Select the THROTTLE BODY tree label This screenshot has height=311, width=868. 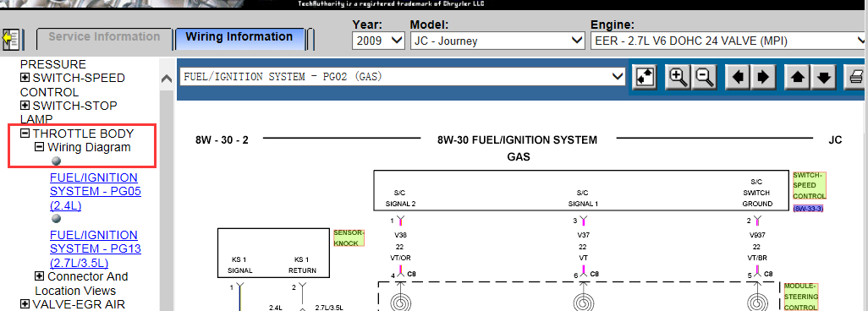(83, 134)
